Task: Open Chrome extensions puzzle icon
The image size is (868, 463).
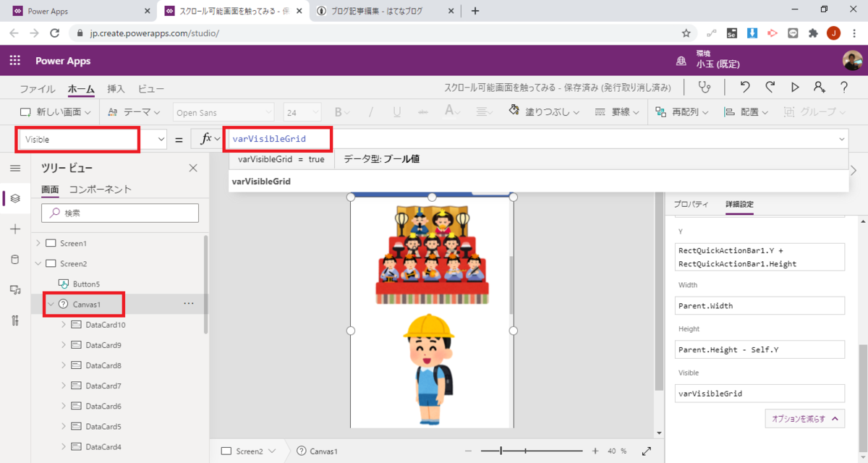Action: click(x=812, y=33)
